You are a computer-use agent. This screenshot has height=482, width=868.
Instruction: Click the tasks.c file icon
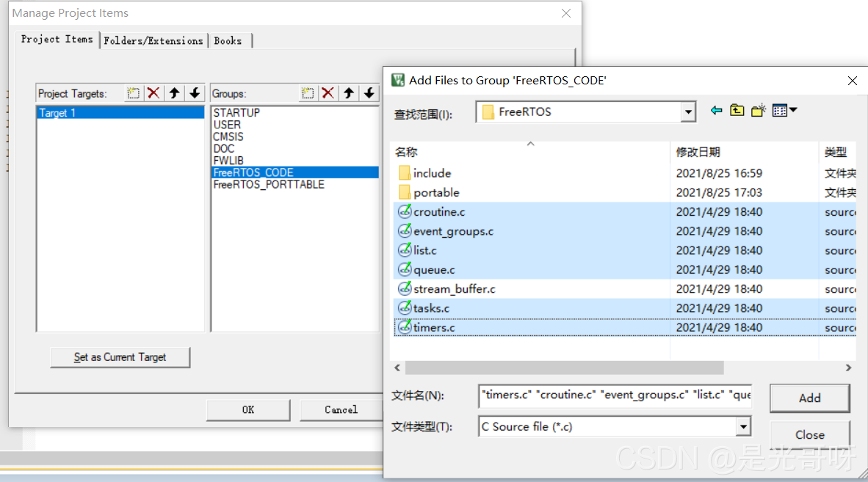[405, 308]
